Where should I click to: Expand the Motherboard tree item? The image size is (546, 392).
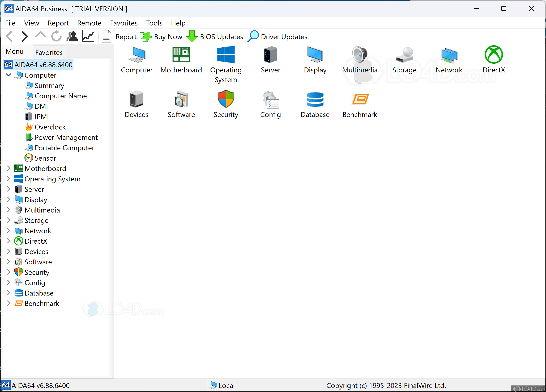pos(9,168)
